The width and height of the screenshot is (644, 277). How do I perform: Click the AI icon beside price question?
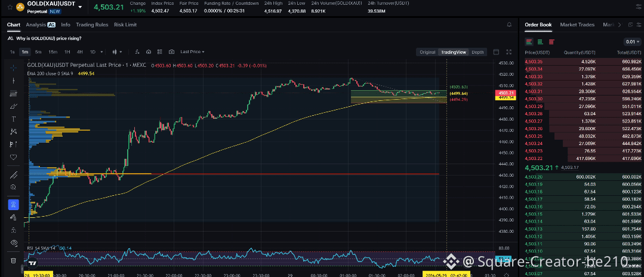tap(10, 38)
